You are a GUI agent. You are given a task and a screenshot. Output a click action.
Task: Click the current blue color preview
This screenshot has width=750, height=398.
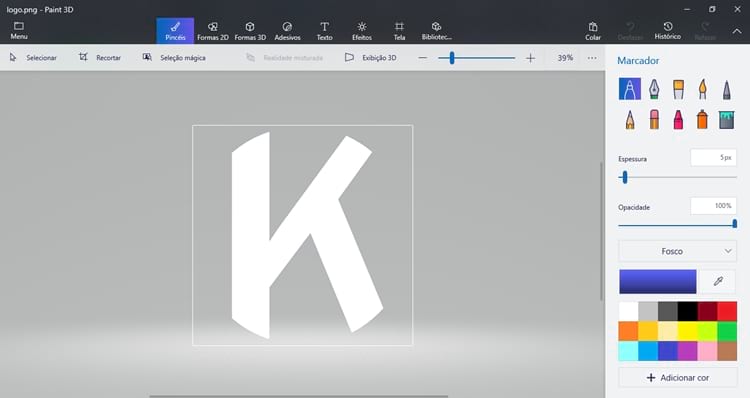[x=658, y=281]
